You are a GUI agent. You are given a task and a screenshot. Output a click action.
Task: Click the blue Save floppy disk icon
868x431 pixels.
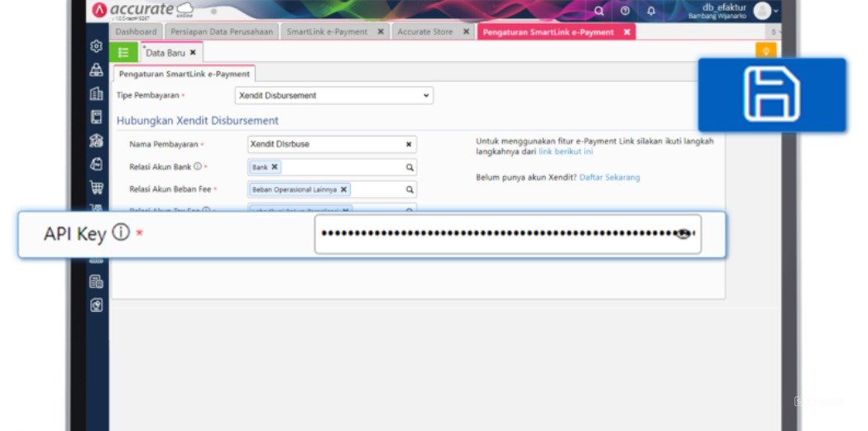coord(772,94)
